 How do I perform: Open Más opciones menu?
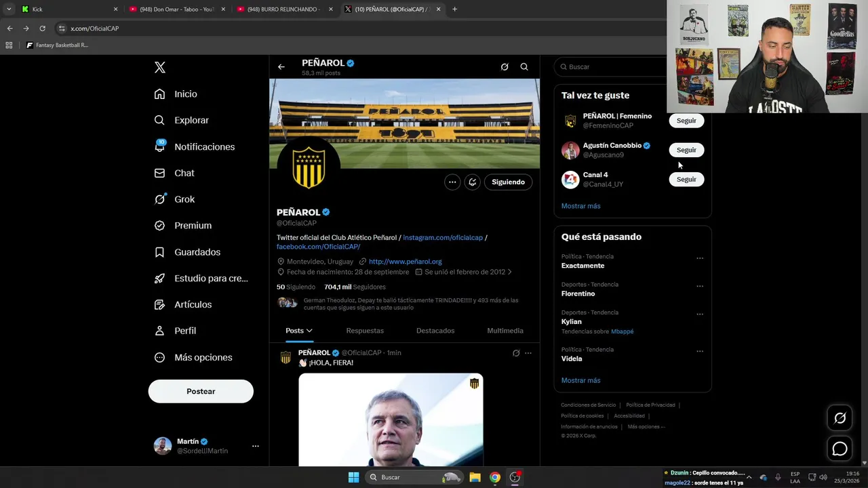point(193,357)
